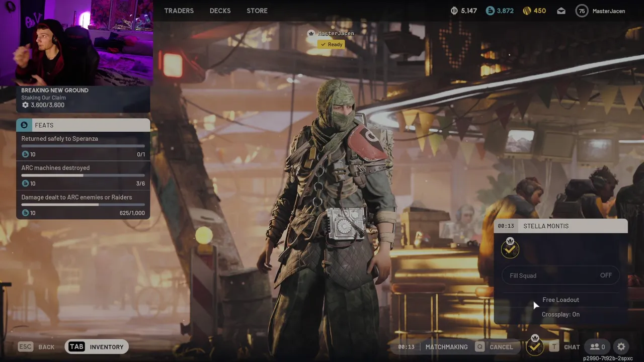Open the party members icon showing 0
The image size is (644, 362).
(x=598, y=347)
